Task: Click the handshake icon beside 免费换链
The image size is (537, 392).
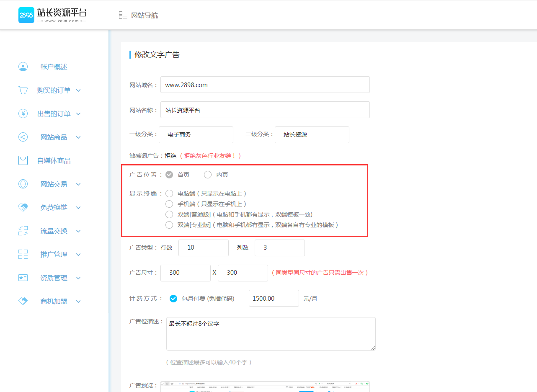Action: [x=23, y=208]
